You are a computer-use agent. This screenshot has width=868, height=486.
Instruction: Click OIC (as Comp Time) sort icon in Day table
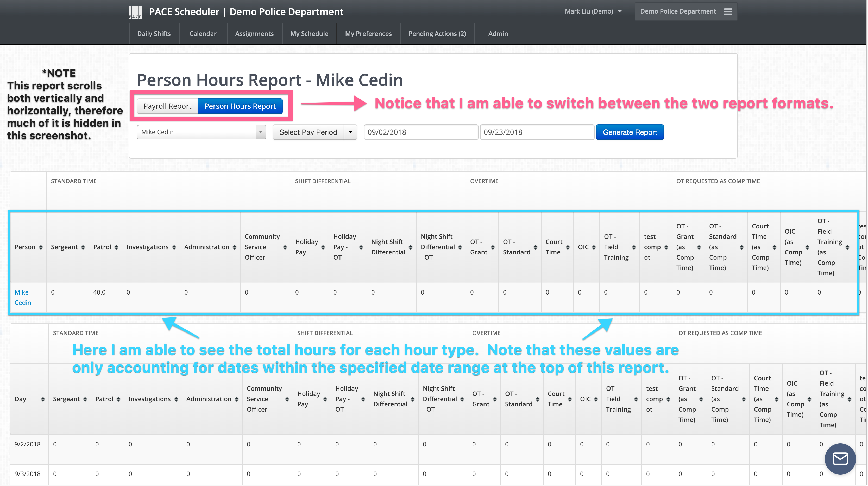coord(809,399)
